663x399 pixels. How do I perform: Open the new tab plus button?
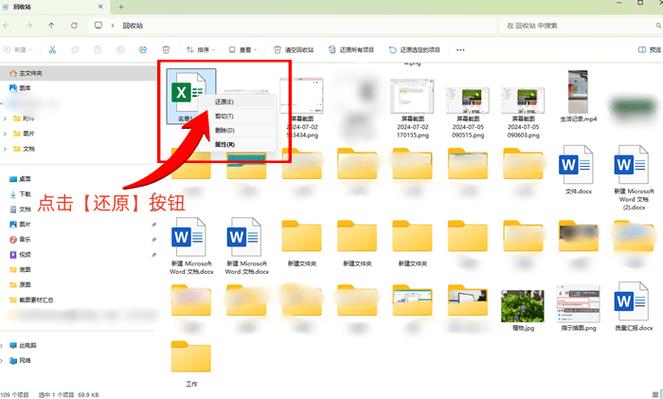pyautogui.click(x=121, y=7)
